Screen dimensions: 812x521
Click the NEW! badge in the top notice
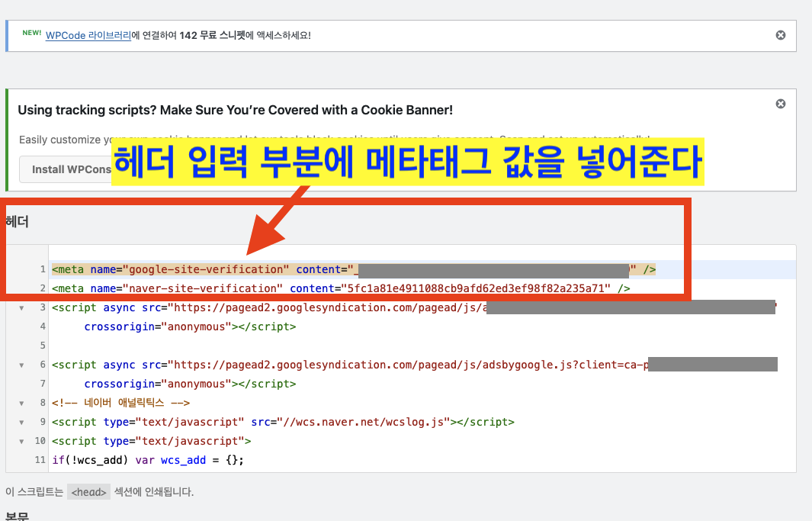[30, 33]
